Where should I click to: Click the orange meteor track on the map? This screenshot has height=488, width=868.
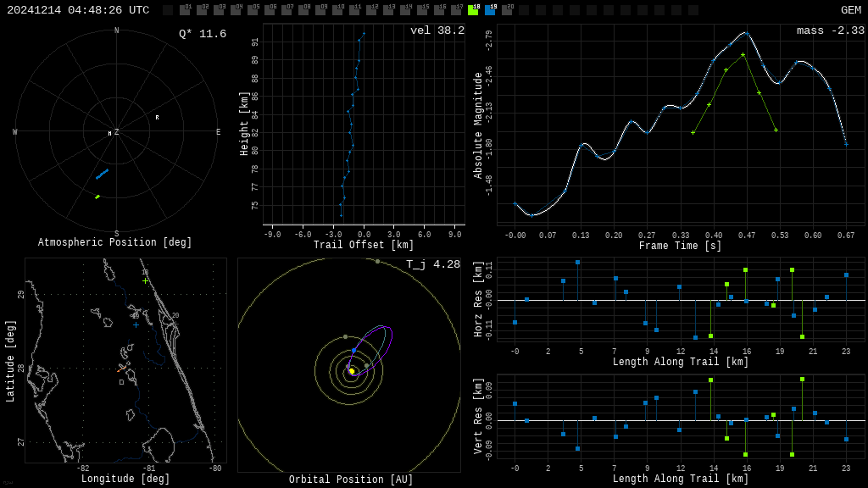pos(121,369)
